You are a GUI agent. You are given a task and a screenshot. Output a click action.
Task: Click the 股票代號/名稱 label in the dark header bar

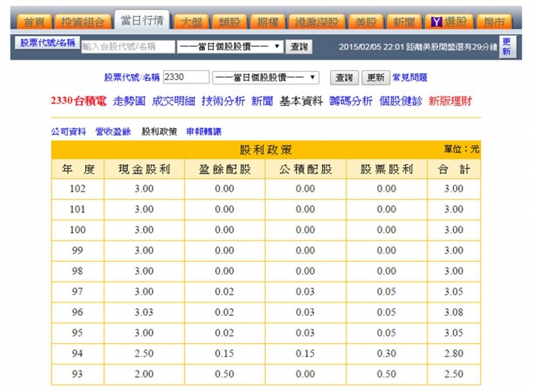[x=47, y=43]
